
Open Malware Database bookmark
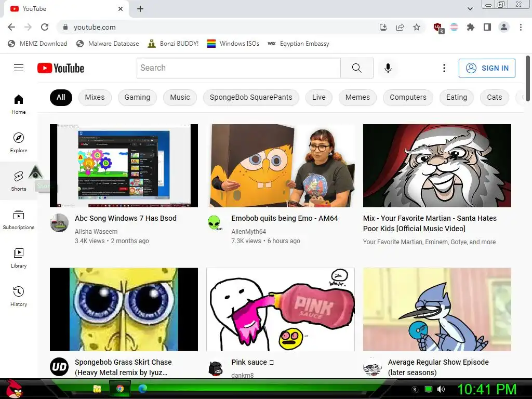108,44
